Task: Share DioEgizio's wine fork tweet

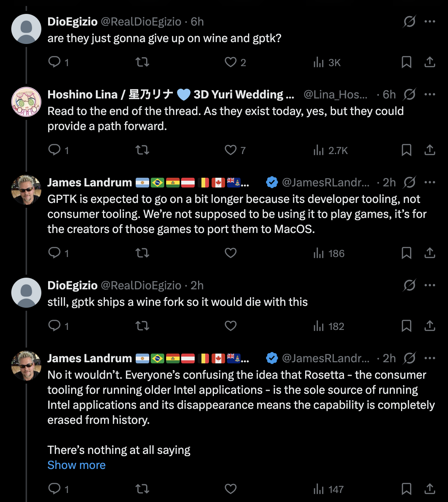Action: tap(430, 326)
